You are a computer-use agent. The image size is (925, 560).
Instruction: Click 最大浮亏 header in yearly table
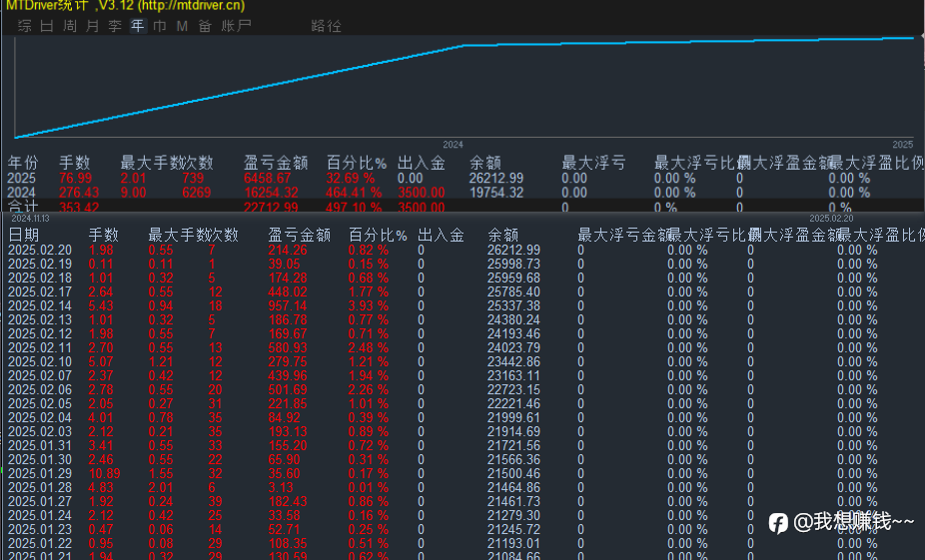[593, 163]
